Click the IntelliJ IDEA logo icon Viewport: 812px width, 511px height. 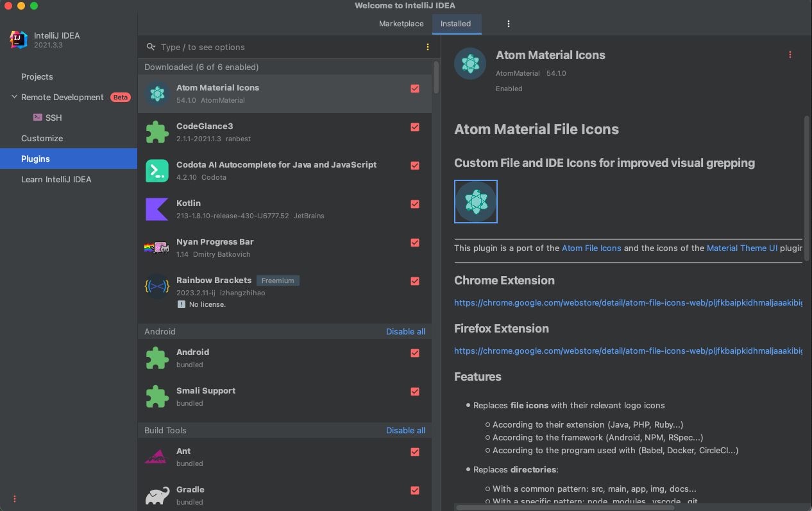tap(19, 40)
